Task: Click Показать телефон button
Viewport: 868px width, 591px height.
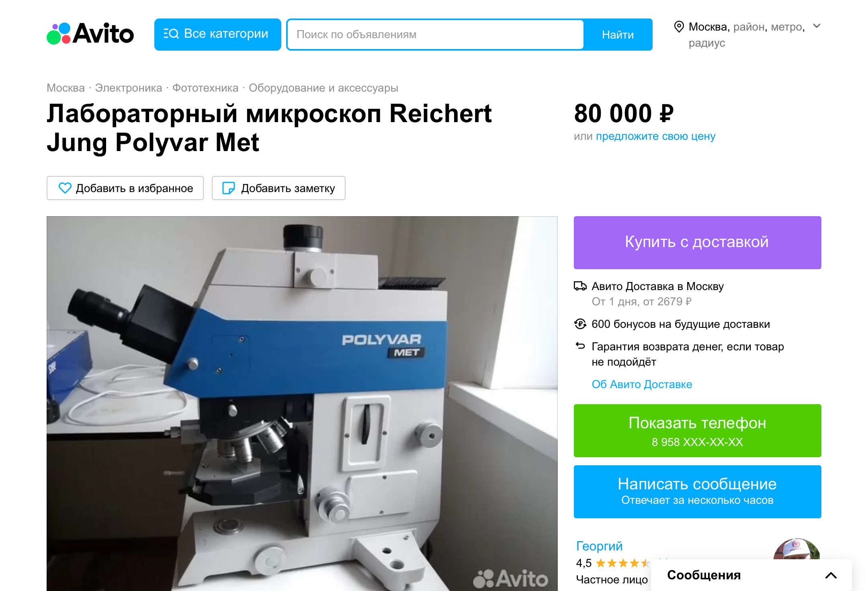Action: point(697,431)
